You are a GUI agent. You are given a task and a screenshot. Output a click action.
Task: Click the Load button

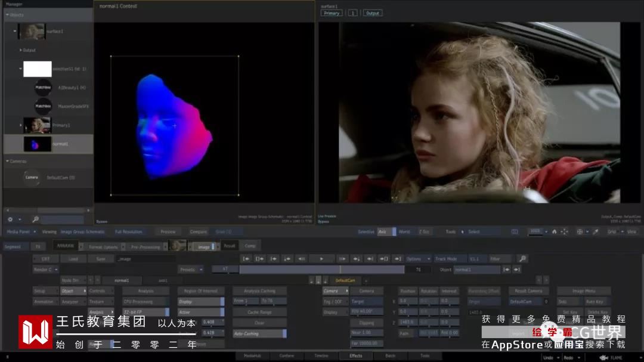click(73, 259)
